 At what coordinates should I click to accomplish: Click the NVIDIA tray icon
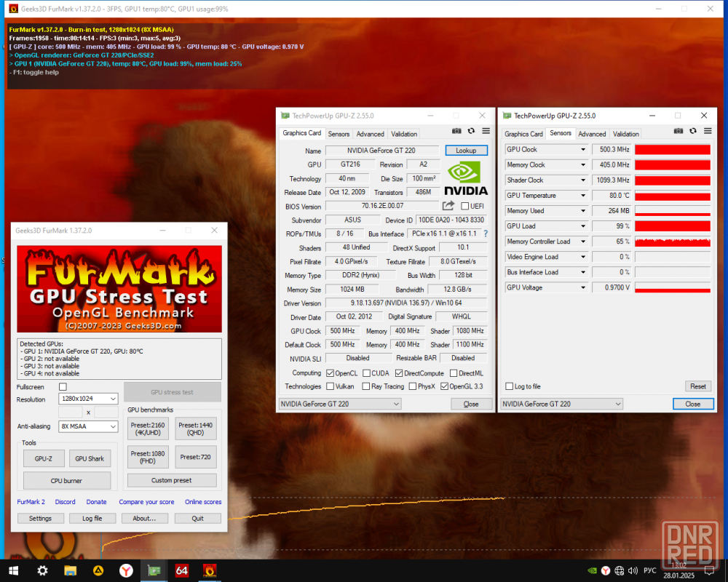coord(592,571)
